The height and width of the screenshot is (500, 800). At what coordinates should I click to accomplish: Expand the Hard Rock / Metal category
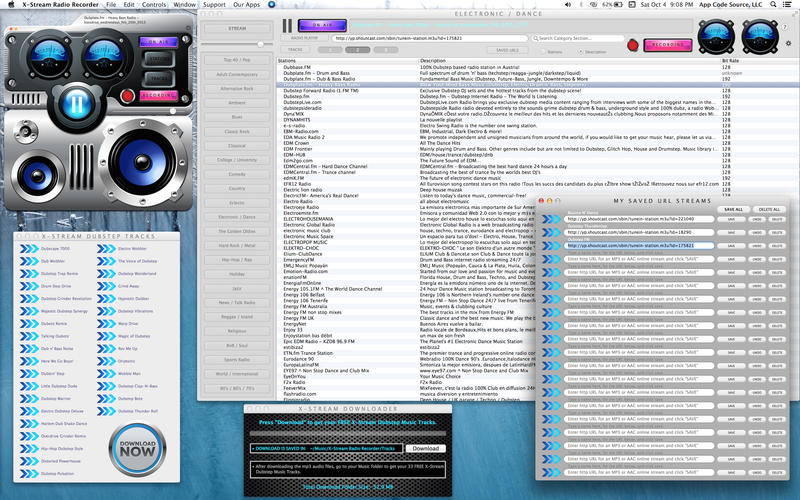(x=236, y=245)
